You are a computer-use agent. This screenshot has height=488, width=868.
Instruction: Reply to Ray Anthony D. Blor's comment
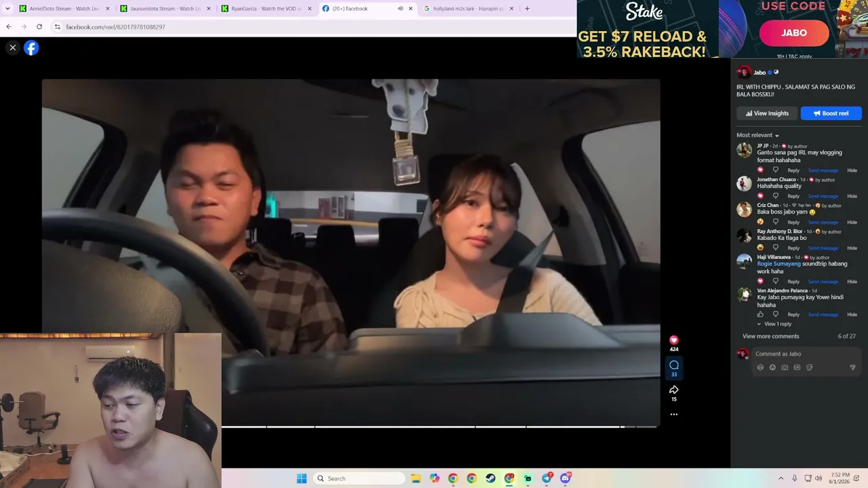793,248
